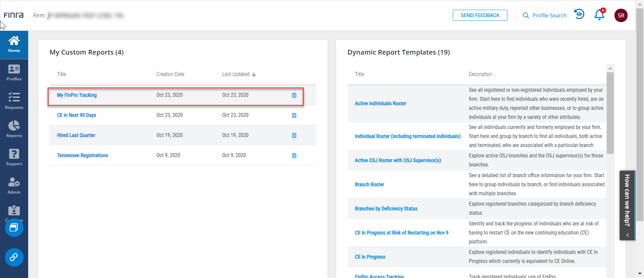Open Active Individuals Roster template
The height and width of the screenshot is (278, 644).
point(380,103)
